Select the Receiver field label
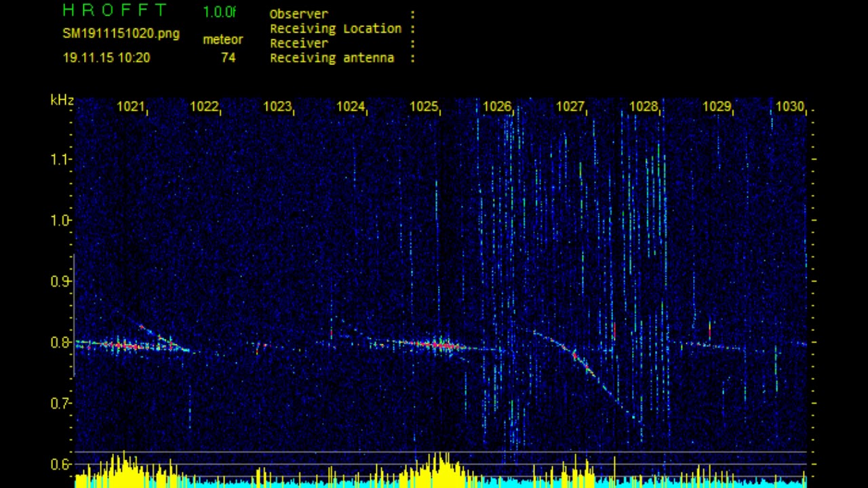 pos(299,43)
